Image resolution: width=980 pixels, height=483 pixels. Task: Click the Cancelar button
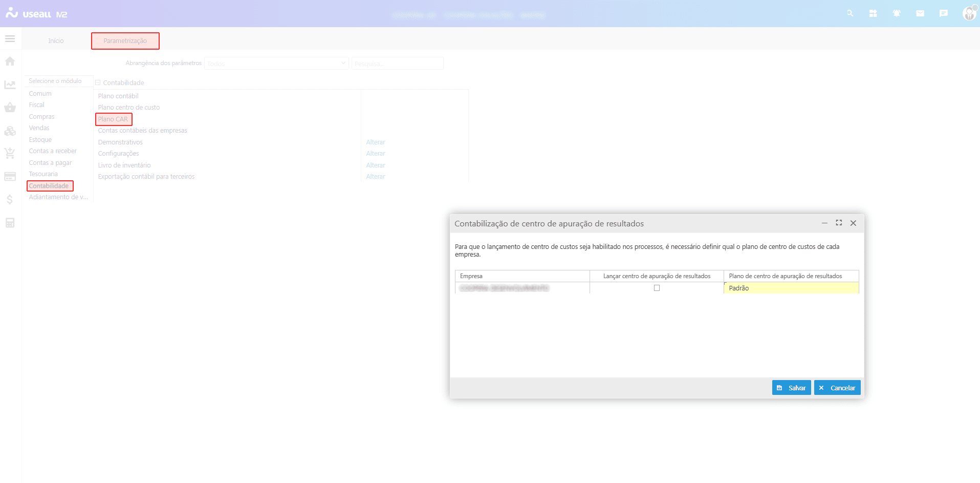tap(837, 388)
